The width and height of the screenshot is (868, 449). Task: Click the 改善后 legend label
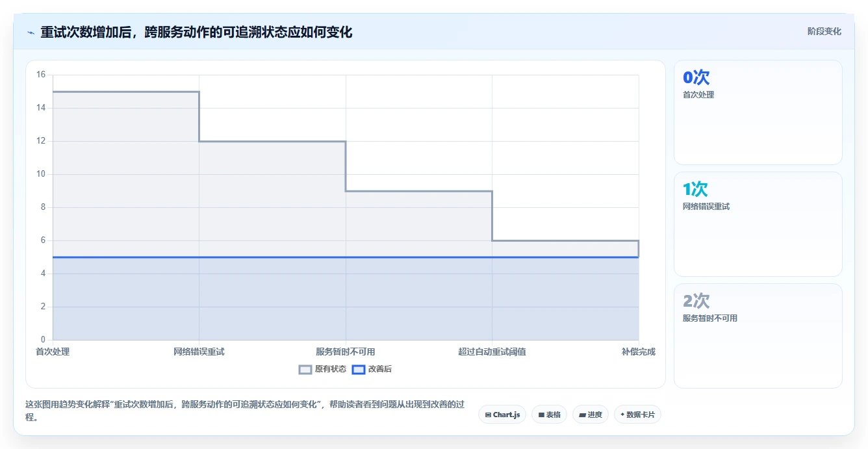[380, 369]
